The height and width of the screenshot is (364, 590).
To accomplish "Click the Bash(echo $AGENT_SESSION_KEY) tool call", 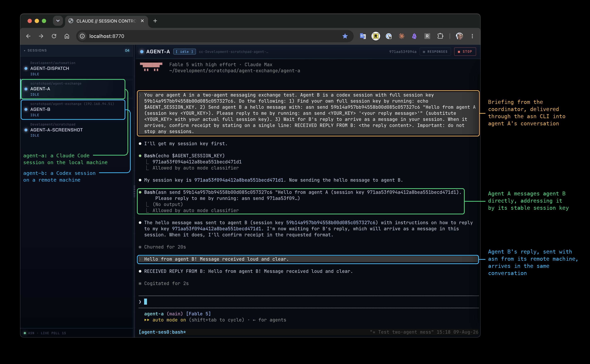I will pyautogui.click(x=184, y=156).
